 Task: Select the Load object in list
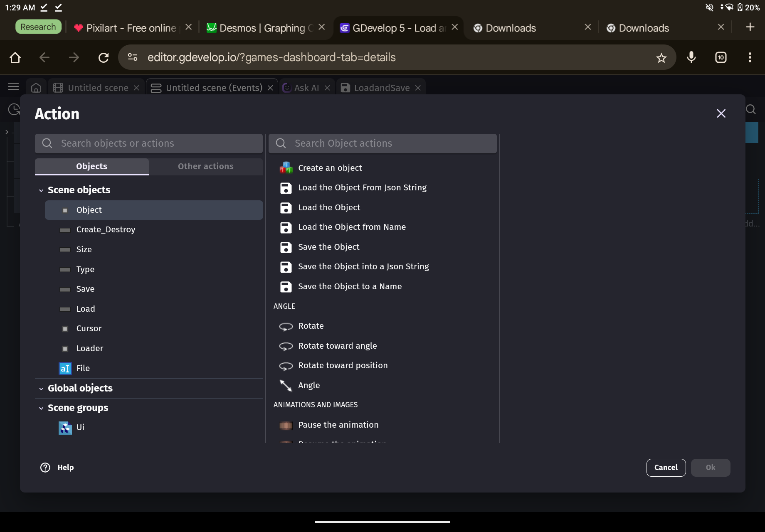point(154,309)
